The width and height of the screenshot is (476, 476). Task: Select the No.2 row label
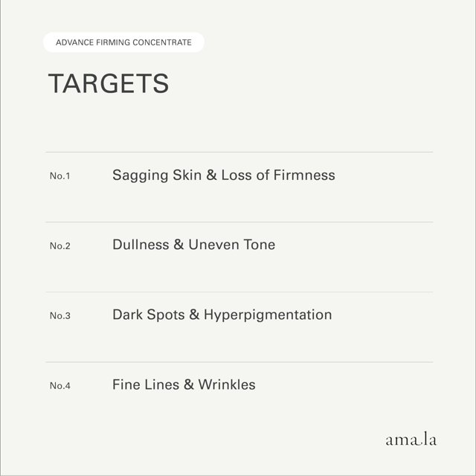coord(59,245)
